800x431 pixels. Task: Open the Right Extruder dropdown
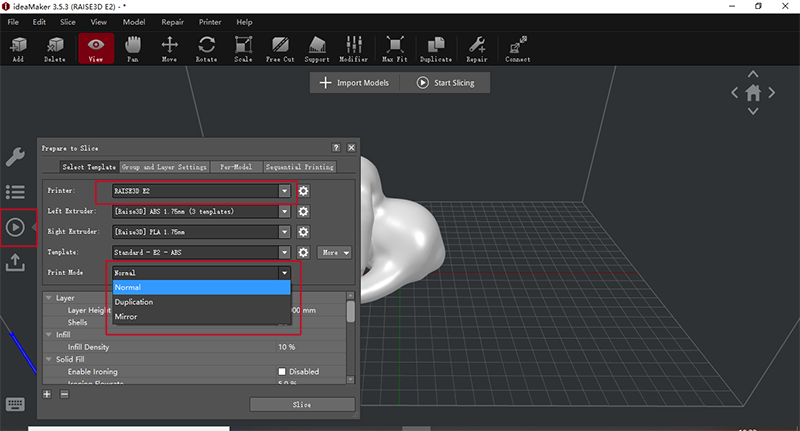(201, 232)
